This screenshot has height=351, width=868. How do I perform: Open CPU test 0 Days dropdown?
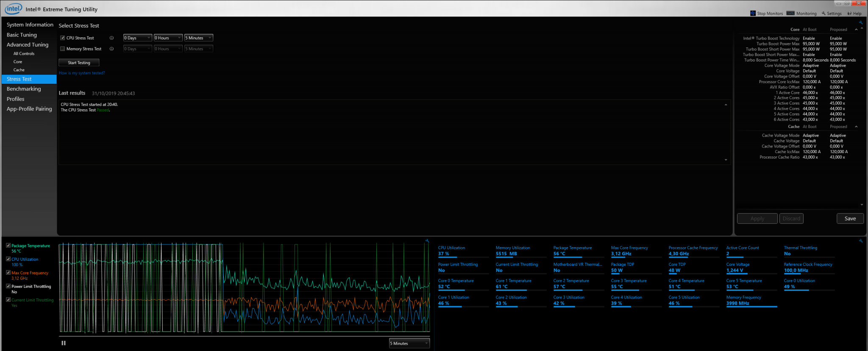tap(137, 38)
